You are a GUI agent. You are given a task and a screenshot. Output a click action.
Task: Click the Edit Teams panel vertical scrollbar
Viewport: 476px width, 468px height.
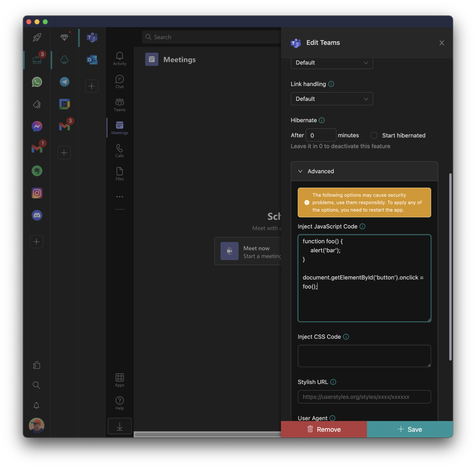pos(450,267)
